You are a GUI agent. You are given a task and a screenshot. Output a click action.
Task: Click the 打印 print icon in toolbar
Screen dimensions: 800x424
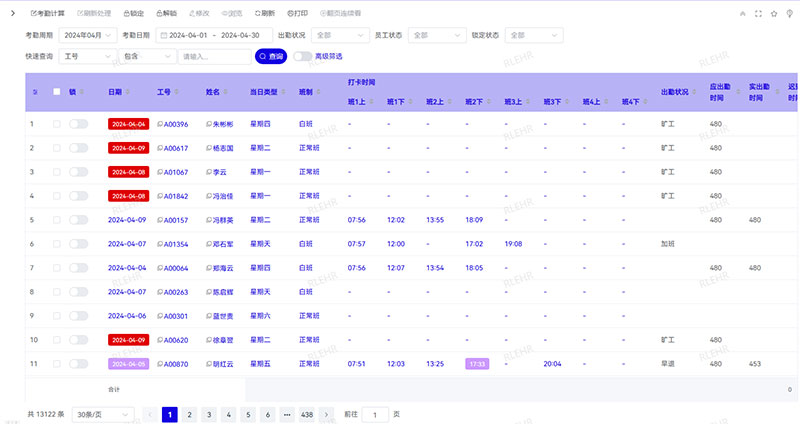tap(290, 13)
